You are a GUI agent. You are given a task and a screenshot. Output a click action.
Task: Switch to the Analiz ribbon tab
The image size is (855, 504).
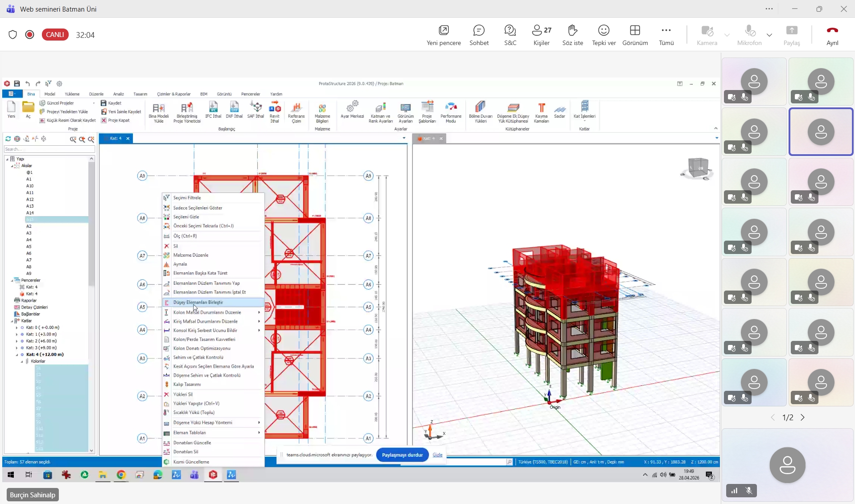coord(118,94)
